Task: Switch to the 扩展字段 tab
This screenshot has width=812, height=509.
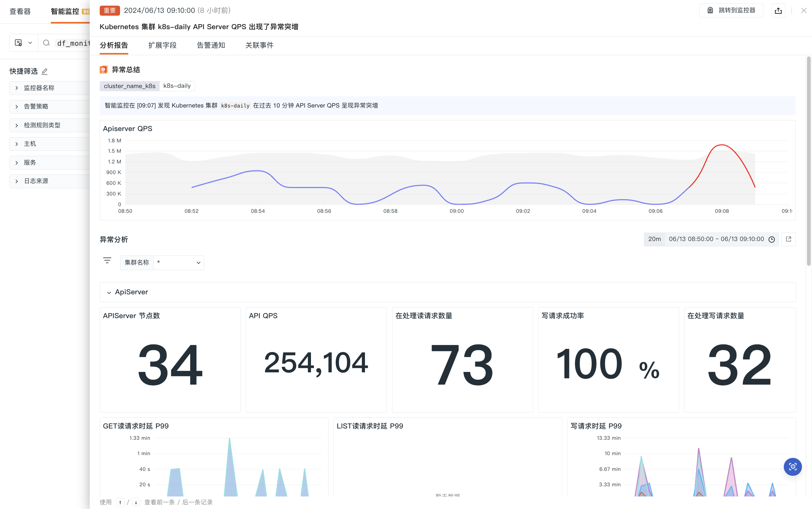Action: point(162,45)
